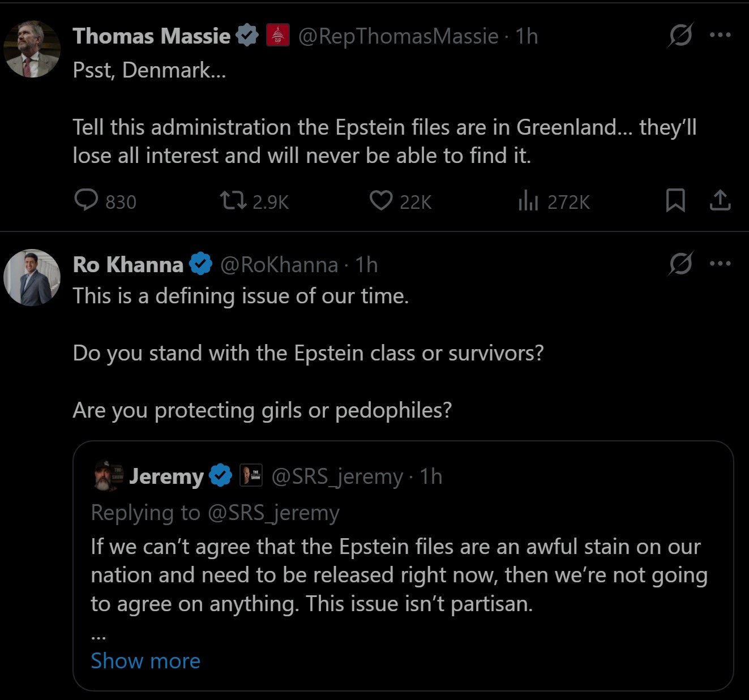Visit the @RoKhanna handle link
The width and height of the screenshot is (749, 700).
tap(279, 265)
